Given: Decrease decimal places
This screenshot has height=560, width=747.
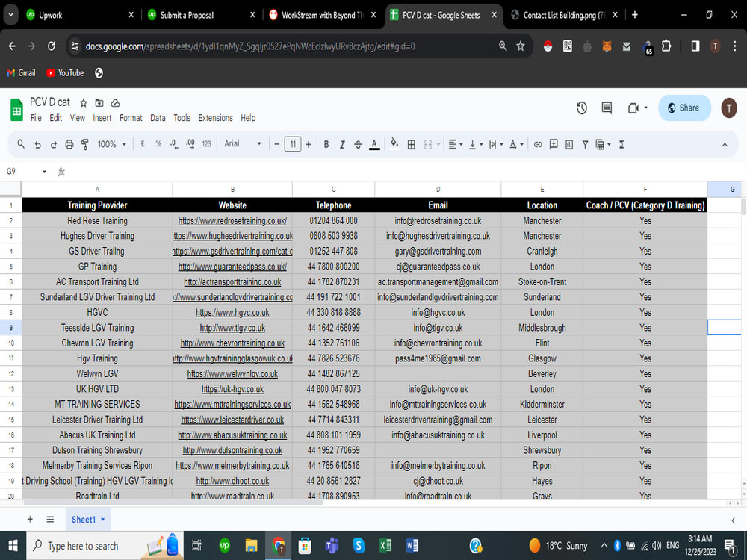Looking at the screenshot, I should 174,144.
